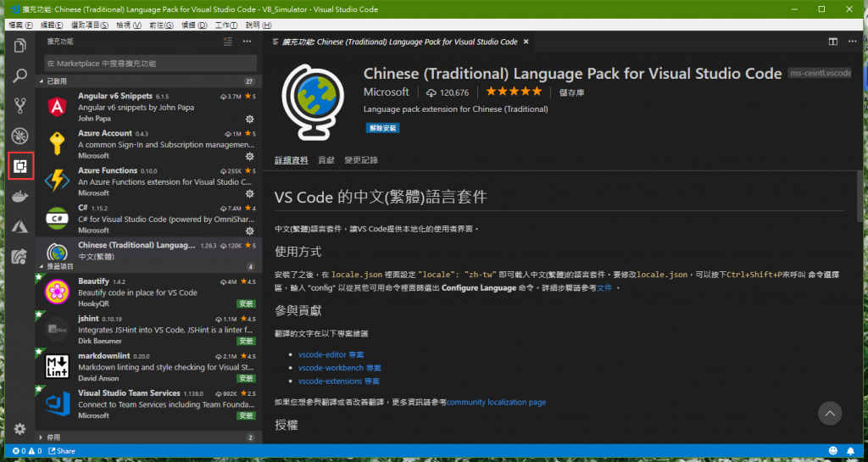This screenshot has height=462, width=868.
Task: Open the editor more actions ellipsis
Action: tap(853, 42)
